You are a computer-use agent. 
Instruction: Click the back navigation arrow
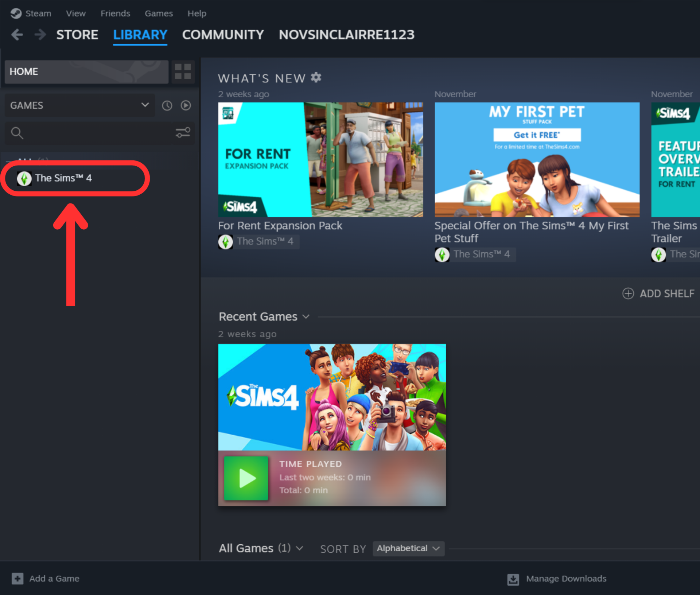[17, 35]
